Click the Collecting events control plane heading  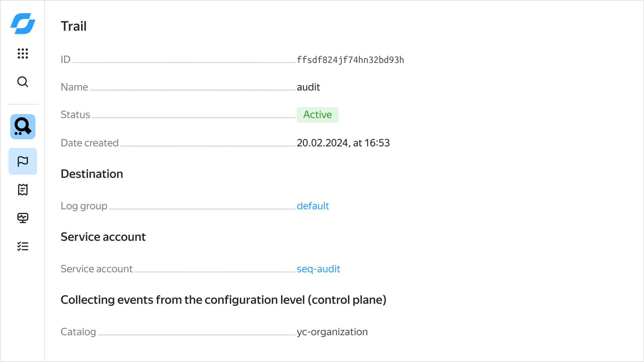tap(223, 300)
